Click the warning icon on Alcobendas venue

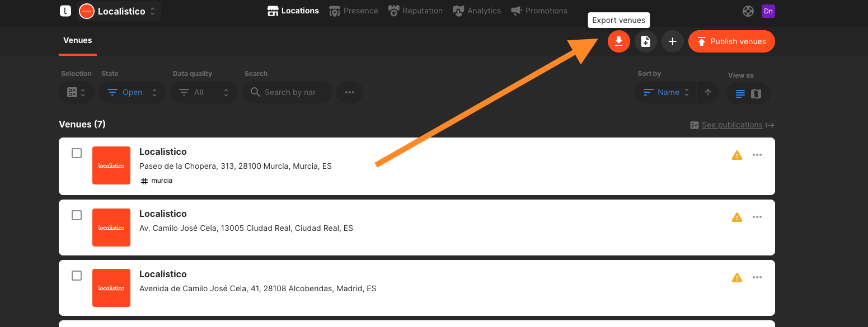(737, 277)
